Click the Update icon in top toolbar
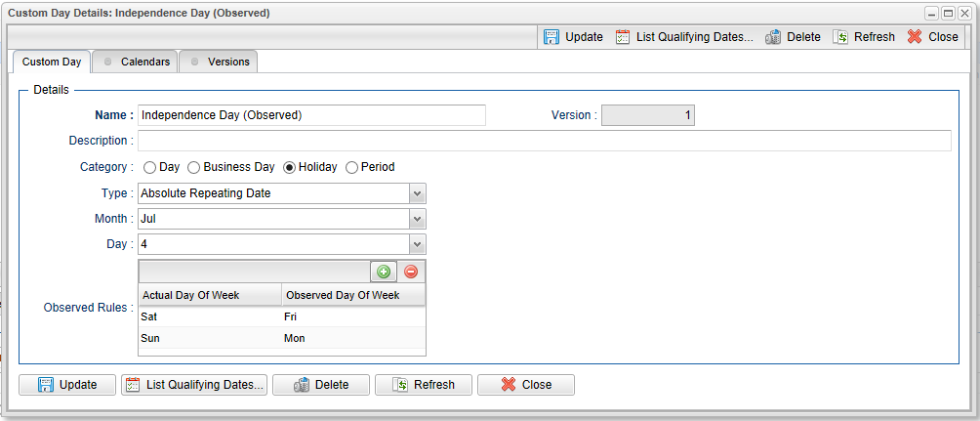This screenshot has width=980, height=421. (x=551, y=37)
